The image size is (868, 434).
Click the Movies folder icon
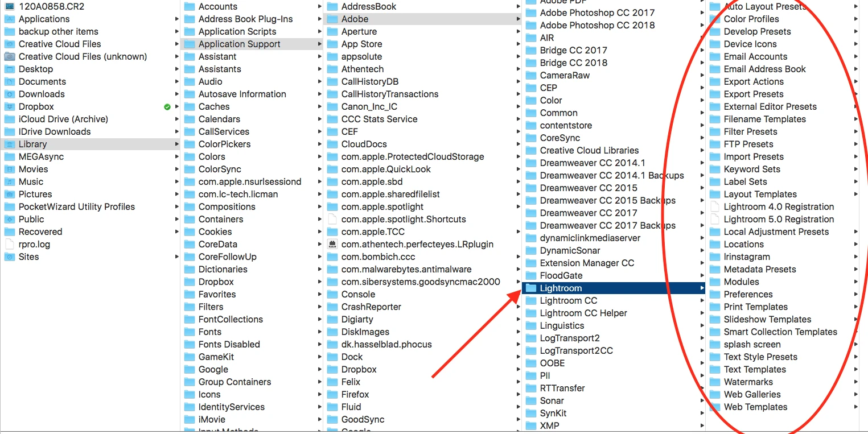pyautogui.click(x=9, y=169)
